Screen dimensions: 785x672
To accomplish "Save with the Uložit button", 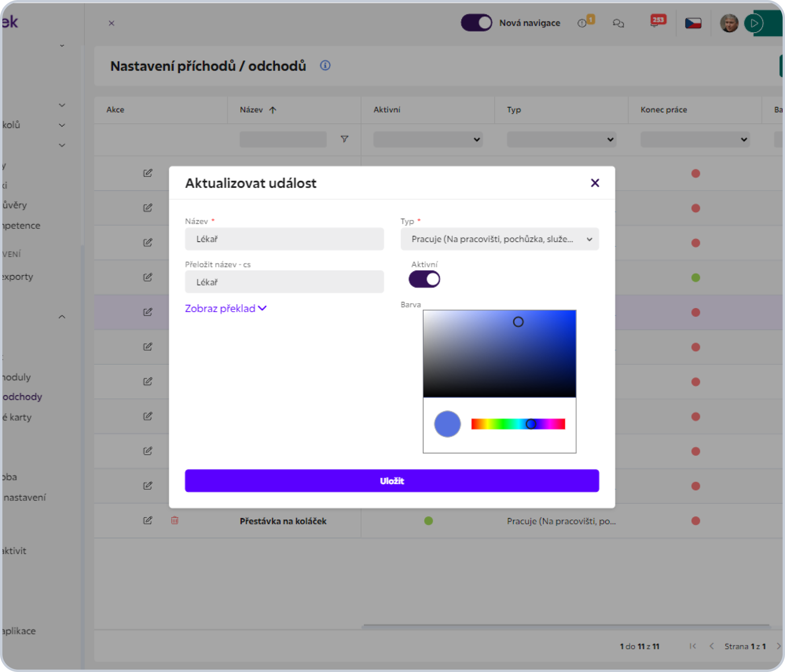I will pos(392,481).
